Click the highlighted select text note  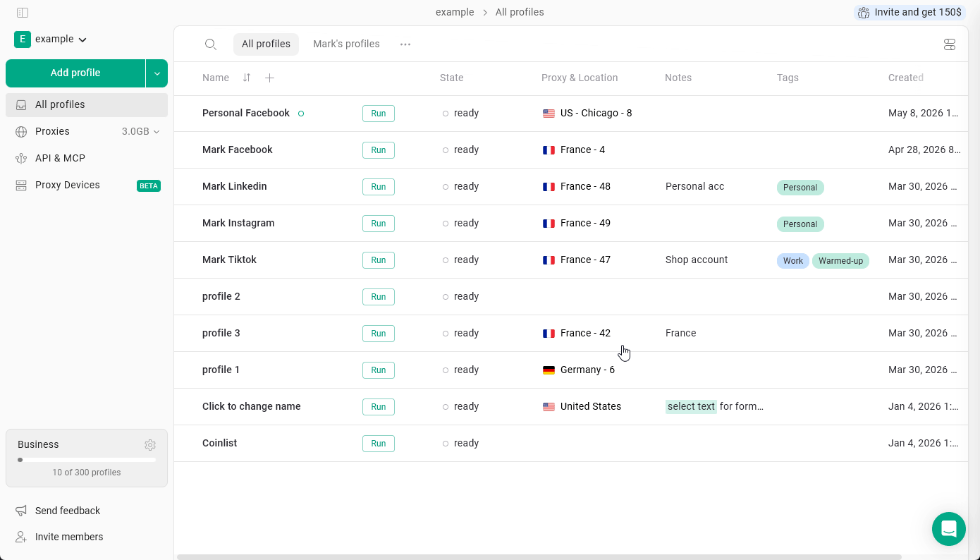click(691, 406)
